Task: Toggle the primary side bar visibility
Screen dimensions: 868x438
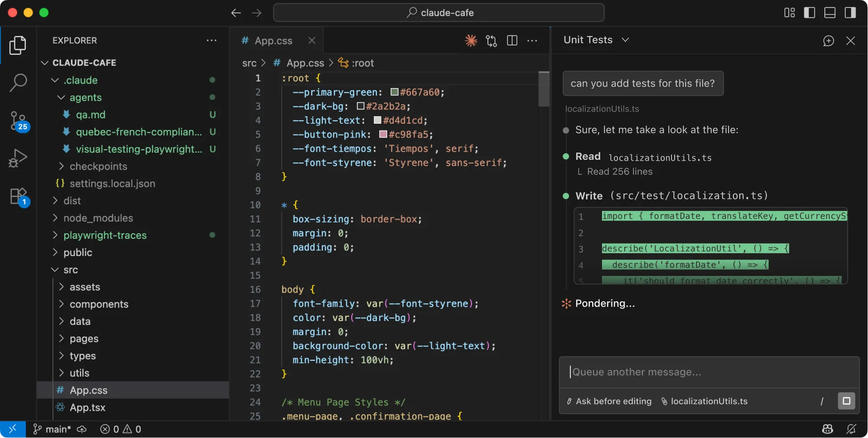Action: click(809, 12)
